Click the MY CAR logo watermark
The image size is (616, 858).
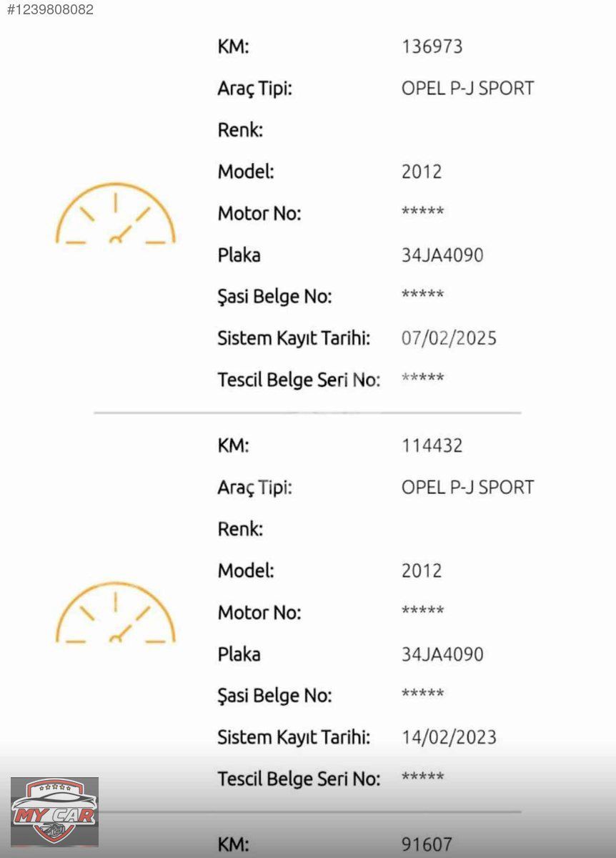coord(54,812)
